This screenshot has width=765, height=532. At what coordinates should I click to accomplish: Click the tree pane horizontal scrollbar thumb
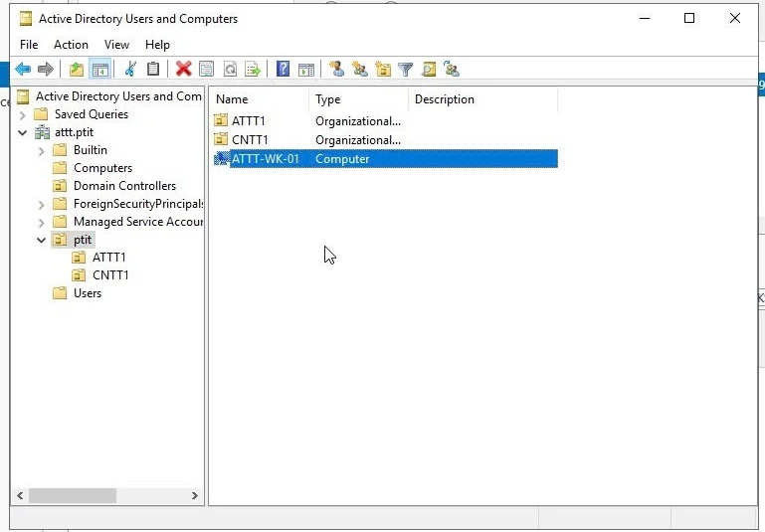click(73, 496)
